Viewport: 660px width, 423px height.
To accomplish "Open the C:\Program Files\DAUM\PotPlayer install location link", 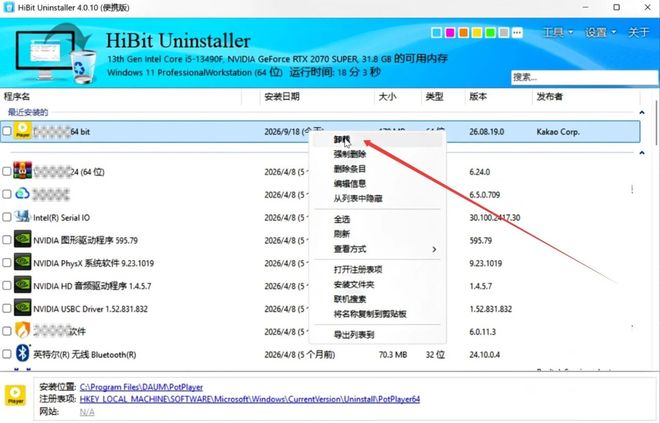I will point(141,387).
